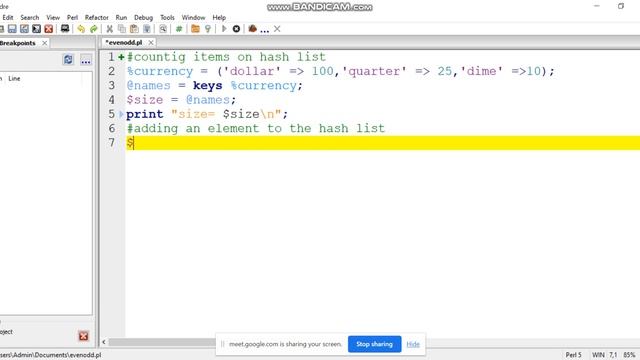Screen dimensions: 640x360
Task: Copy selection using toolbar icon
Action: point(122,29)
